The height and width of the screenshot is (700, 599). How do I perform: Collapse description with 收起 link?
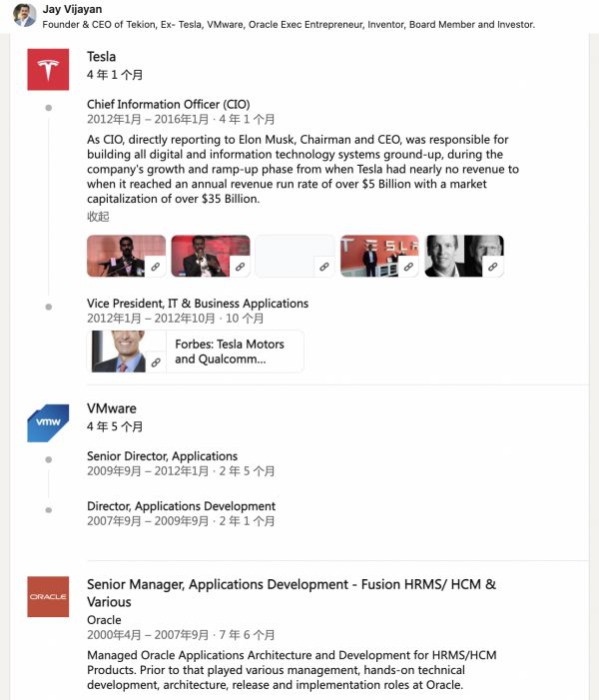[x=98, y=217]
